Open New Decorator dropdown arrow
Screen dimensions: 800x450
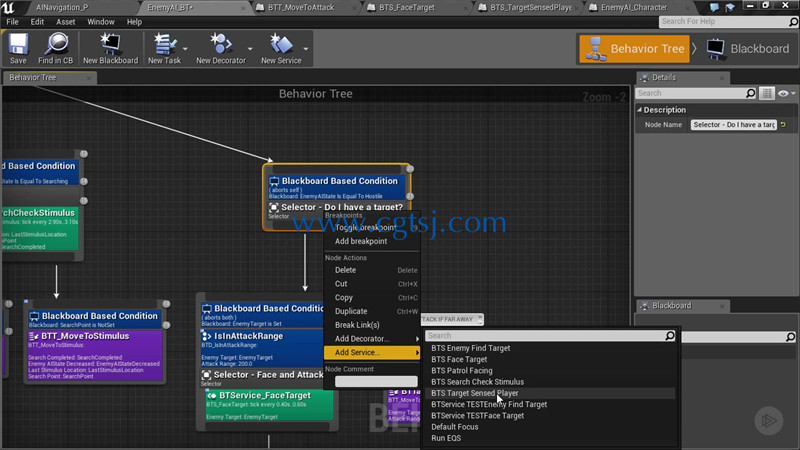[x=250, y=49]
